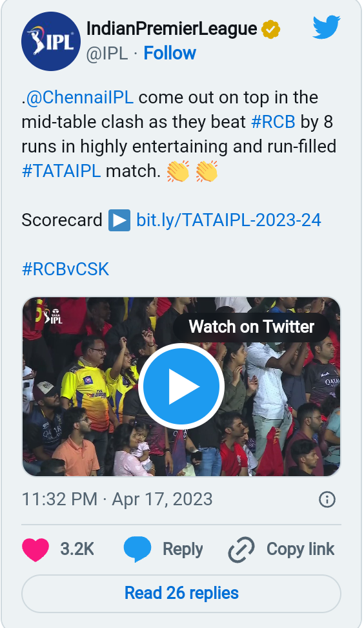
Task: Open the bit.ly/TATAIPL-2023-24 scorecard link
Action: tap(229, 220)
